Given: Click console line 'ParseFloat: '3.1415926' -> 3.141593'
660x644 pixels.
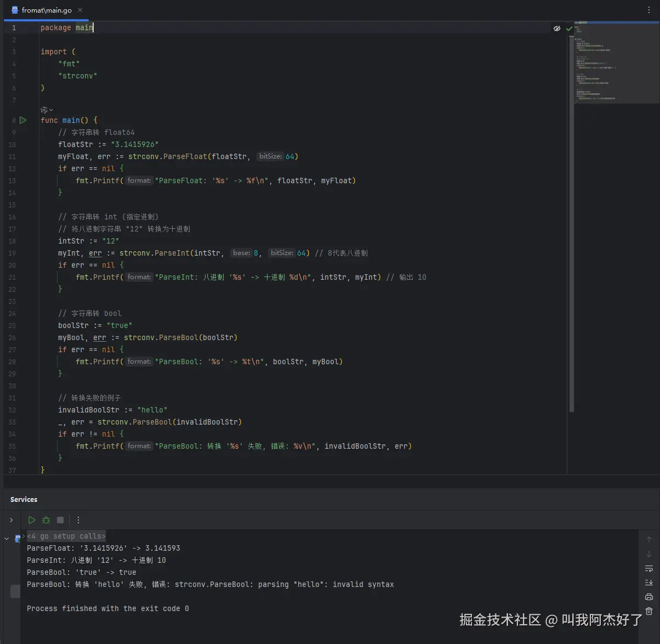Looking at the screenshot, I should (104, 548).
